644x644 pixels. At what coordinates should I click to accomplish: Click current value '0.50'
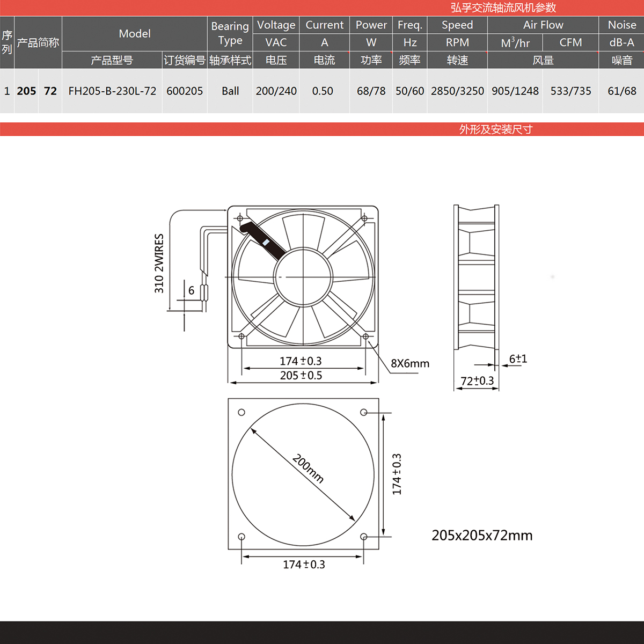click(323, 91)
